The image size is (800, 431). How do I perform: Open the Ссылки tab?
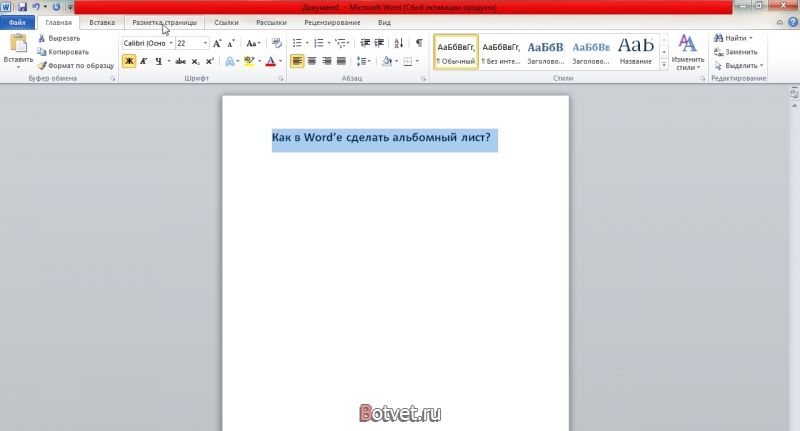point(227,22)
